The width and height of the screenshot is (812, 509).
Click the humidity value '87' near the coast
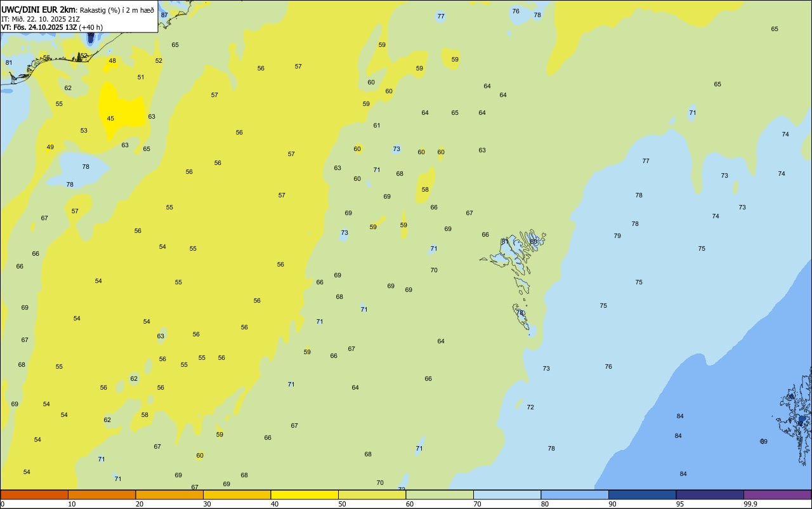164,15
